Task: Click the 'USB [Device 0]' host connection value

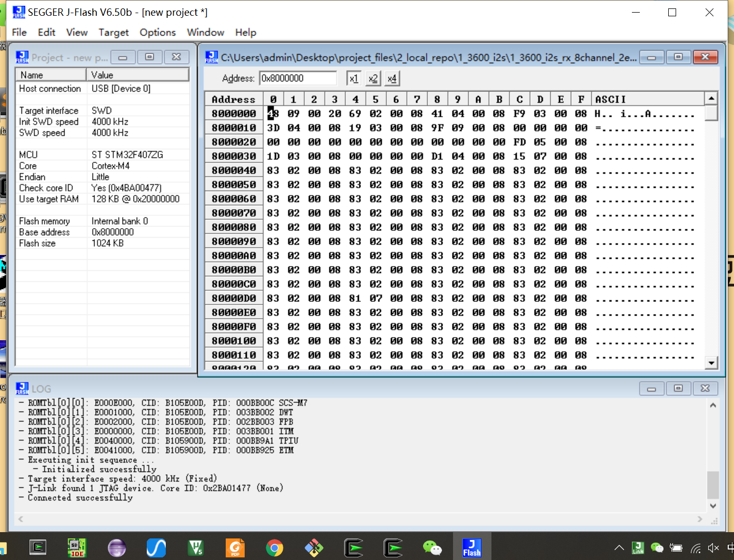Action: tap(121, 88)
